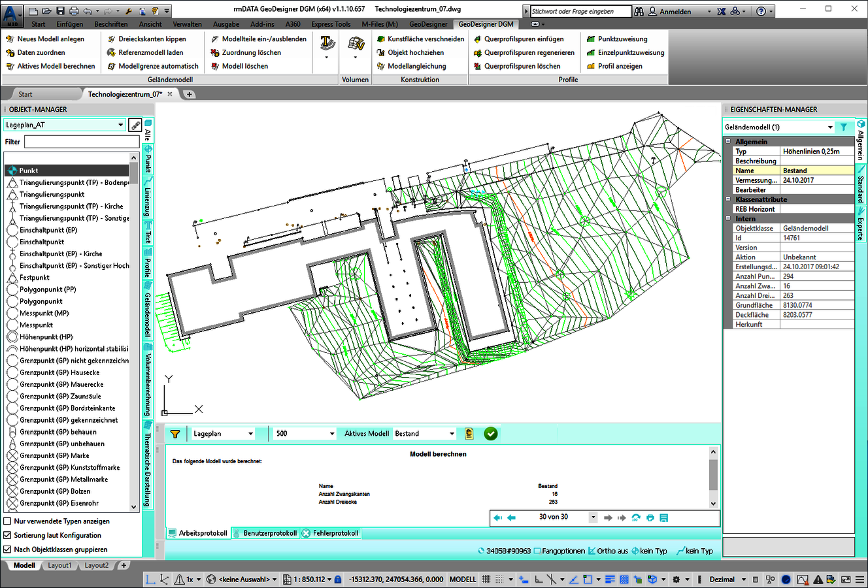Click Modellgrenze automatisch
The height and width of the screenshot is (588, 868).
click(x=152, y=67)
